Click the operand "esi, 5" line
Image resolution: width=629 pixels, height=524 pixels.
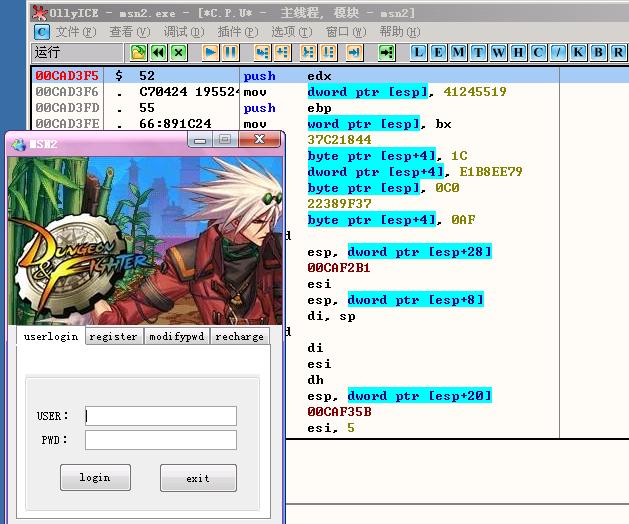(331, 428)
